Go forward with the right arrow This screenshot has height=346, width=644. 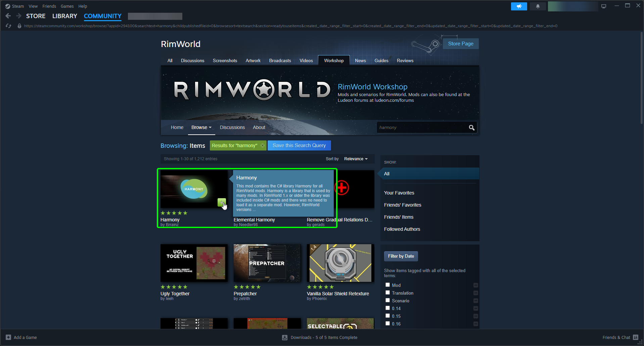click(x=19, y=16)
